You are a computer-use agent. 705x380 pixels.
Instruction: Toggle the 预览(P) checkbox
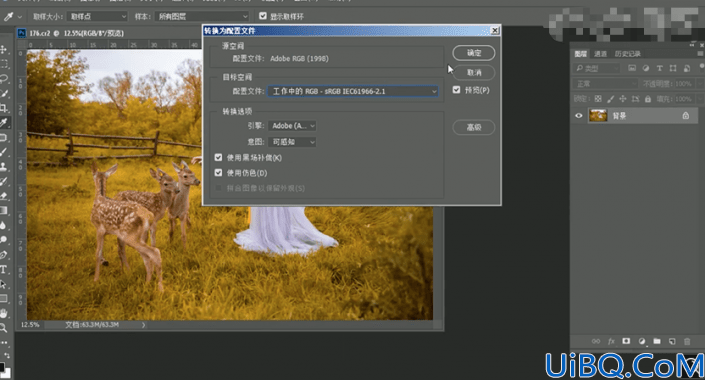click(x=456, y=90)
